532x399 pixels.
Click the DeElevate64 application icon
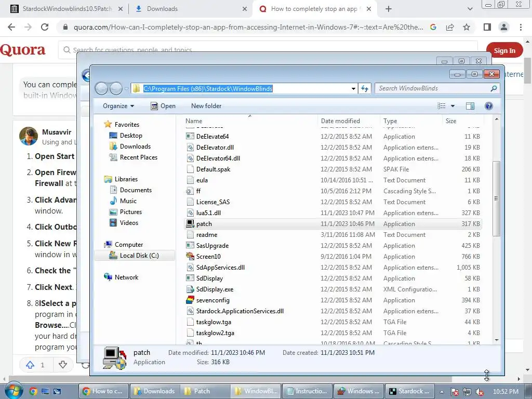point(190,137)
